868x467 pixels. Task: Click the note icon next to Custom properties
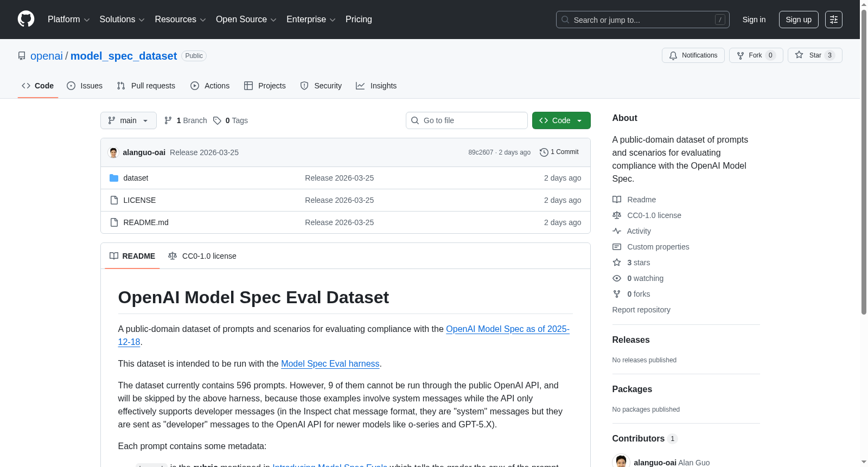pyautogui.click(x=617, y=247)
